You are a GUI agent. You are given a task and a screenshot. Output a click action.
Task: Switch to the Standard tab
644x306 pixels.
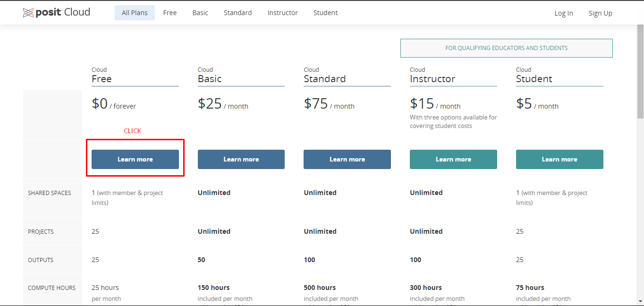[x=238, y=13]
